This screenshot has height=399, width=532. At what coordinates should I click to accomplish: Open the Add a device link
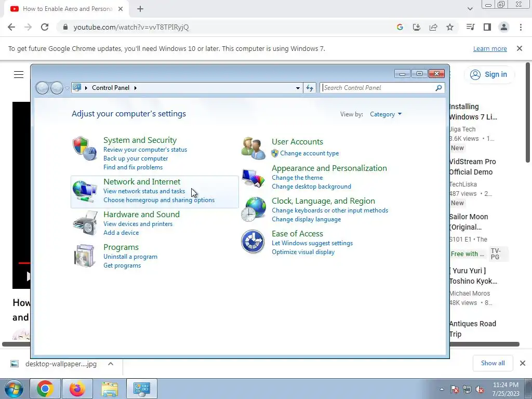click(121, 233)
